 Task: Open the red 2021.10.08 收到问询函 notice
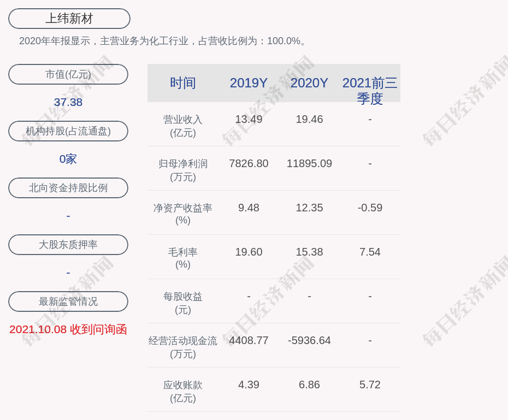[x=68, y=329]
